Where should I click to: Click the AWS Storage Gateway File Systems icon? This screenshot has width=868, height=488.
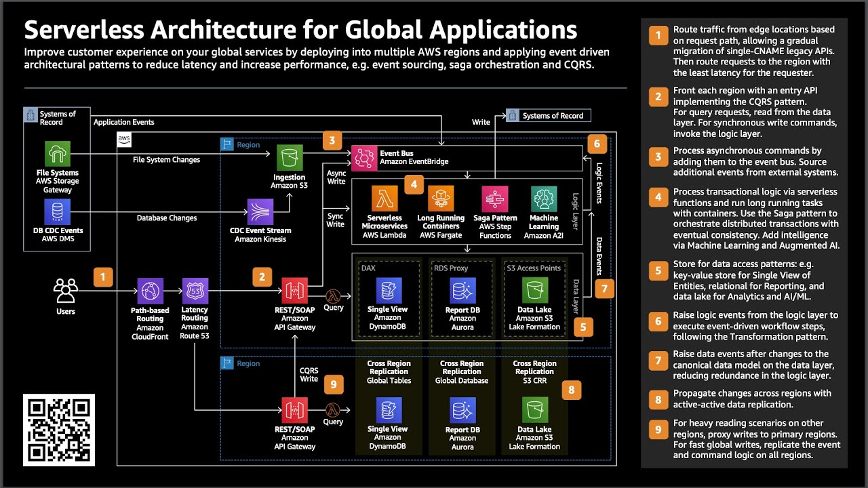click(58, 155)
